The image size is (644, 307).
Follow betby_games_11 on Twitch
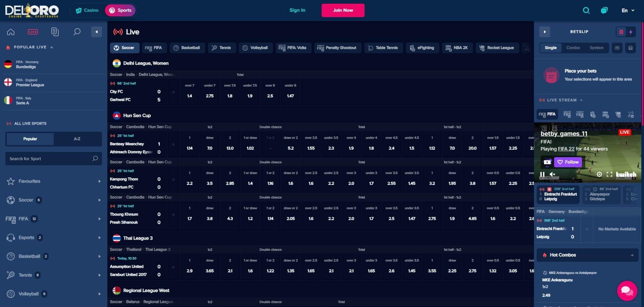(x=568, y=162)
